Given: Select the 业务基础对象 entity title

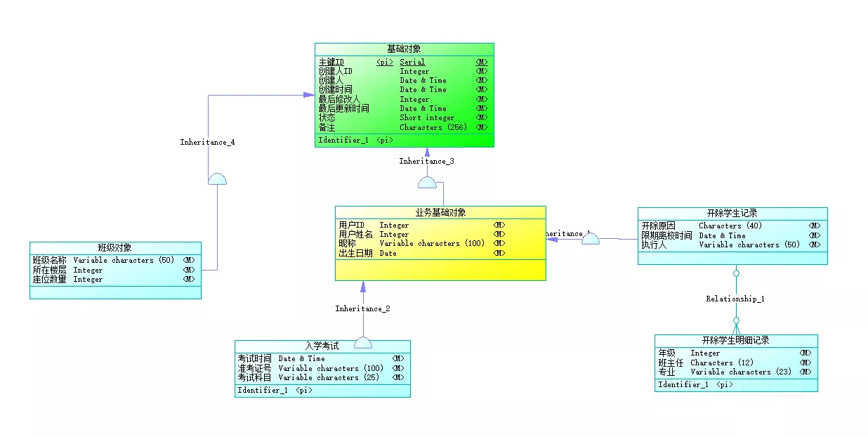Looking at the screenshot, I should tap(440, 212).
